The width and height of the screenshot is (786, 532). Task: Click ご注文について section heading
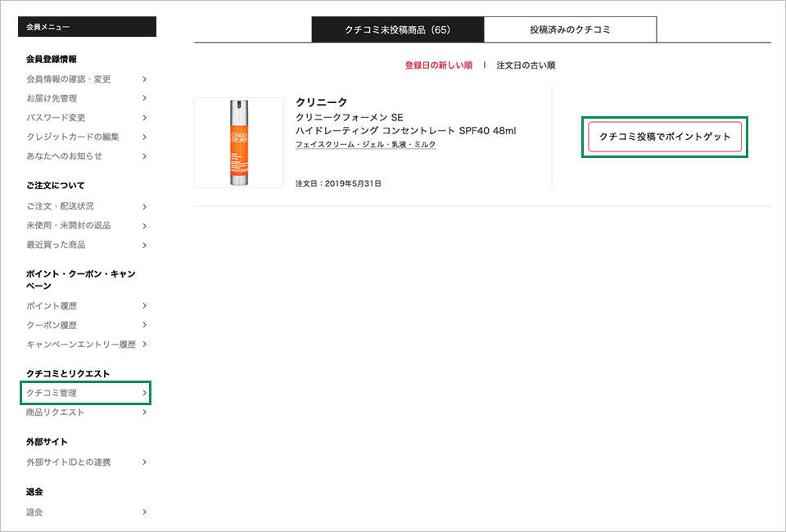[56, 185]
